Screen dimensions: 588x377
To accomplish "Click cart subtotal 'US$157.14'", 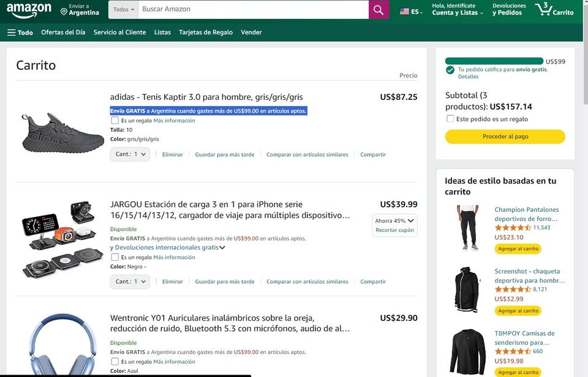I will click(x=511, y=107).
